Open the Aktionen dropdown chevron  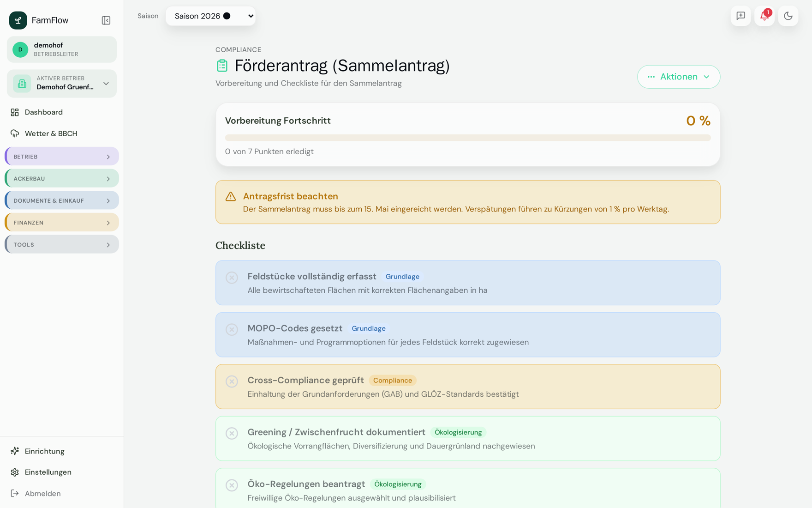706,77
